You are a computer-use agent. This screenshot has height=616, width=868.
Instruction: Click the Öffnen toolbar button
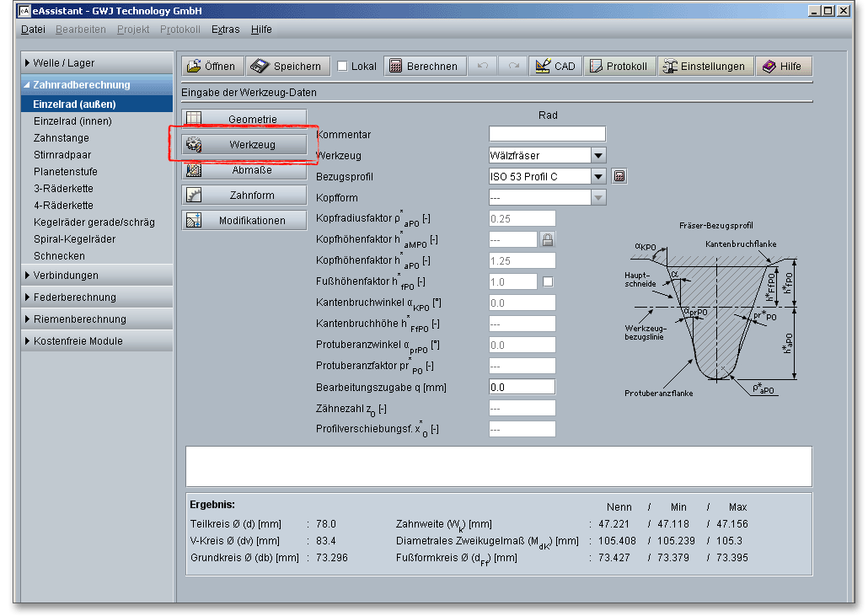[212, 67]
